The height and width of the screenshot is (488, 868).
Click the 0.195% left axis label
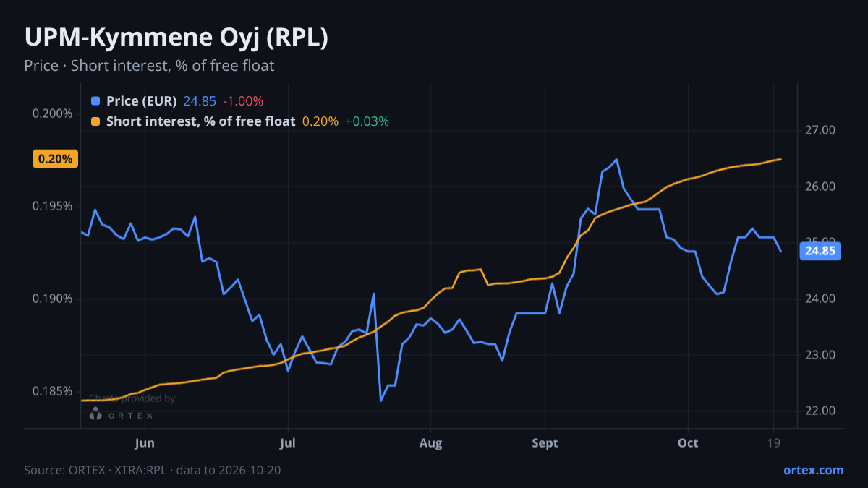(53, 206)
